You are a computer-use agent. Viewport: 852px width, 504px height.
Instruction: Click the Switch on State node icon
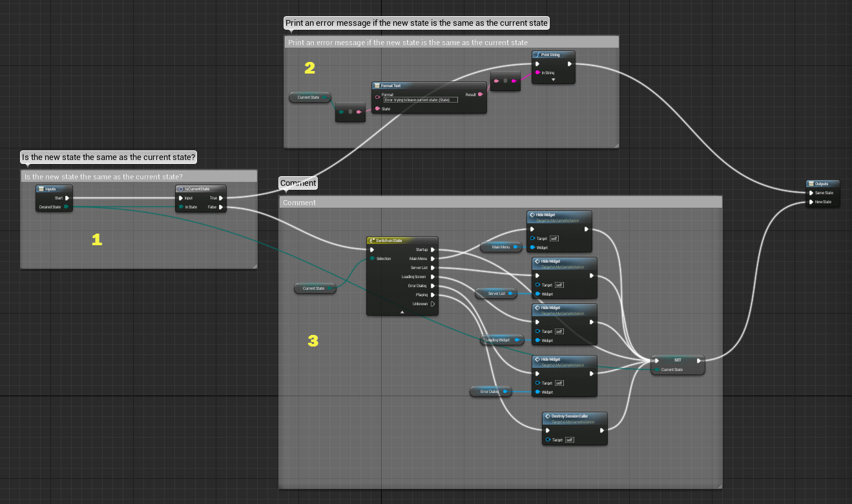tap(372, 241)
